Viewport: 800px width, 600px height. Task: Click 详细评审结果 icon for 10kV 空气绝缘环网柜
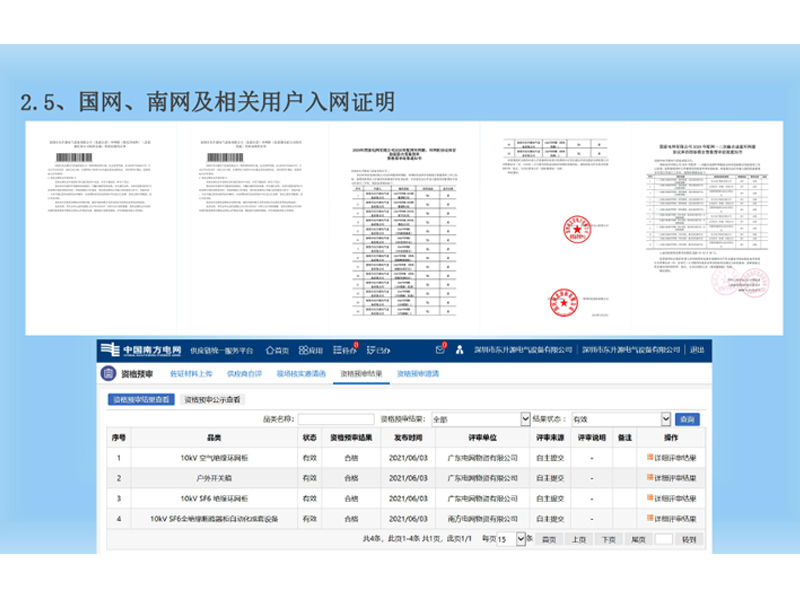[650, 457]
